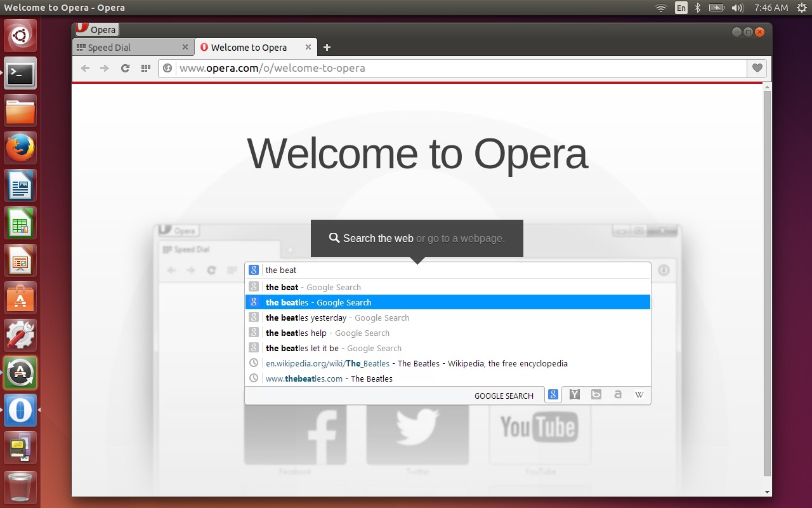Click the Search the web tooltip
The height and width of the screenshot is (508, 812).
pyautogui.click(x=417, y=238)
